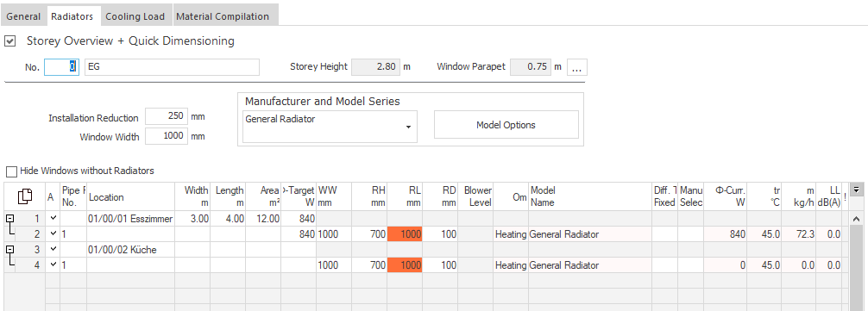Click the Target W cell showing 840 in row 2

point(299,234)
